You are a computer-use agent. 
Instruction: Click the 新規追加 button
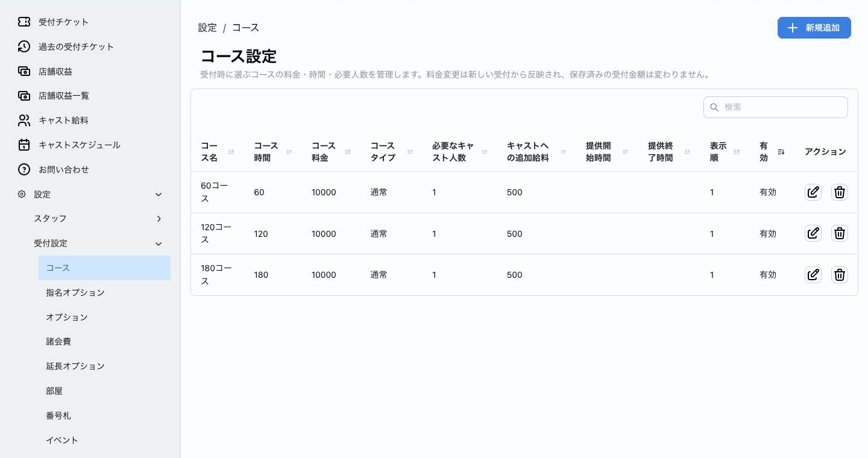coord(814,28)
